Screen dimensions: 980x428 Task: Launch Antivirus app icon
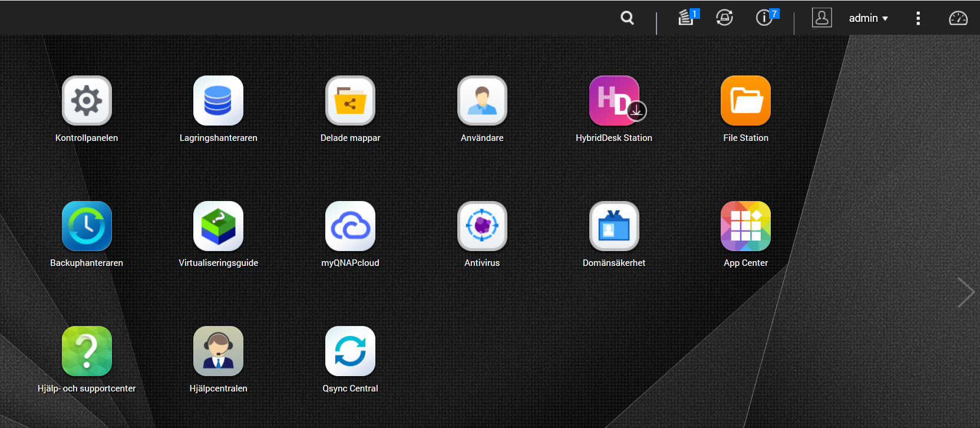[x=482, y=226]
